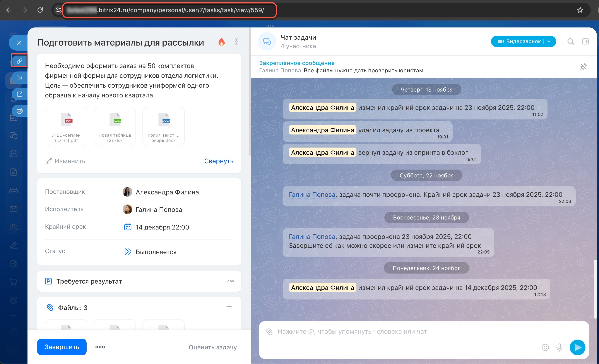Click the print task icon
Image resolution: width=599 pixels, height=364 pixels.
[19, 111]
